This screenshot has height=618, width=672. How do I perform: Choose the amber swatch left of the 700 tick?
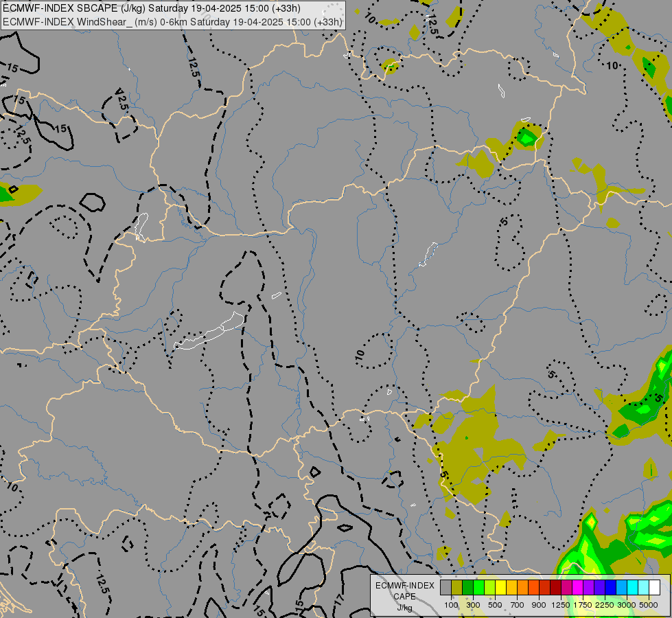point(511,588)
